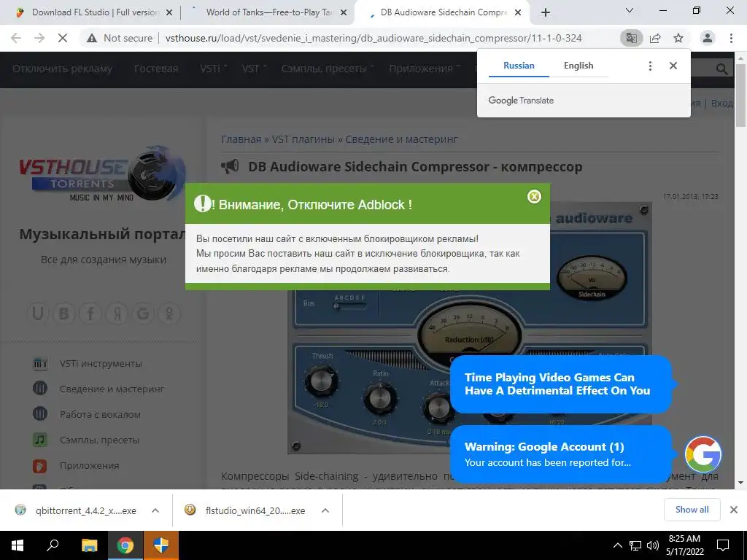This screenshot has height=560, width=747.
Task: Expand qbittorrent download options arrow
Action: 155,510
